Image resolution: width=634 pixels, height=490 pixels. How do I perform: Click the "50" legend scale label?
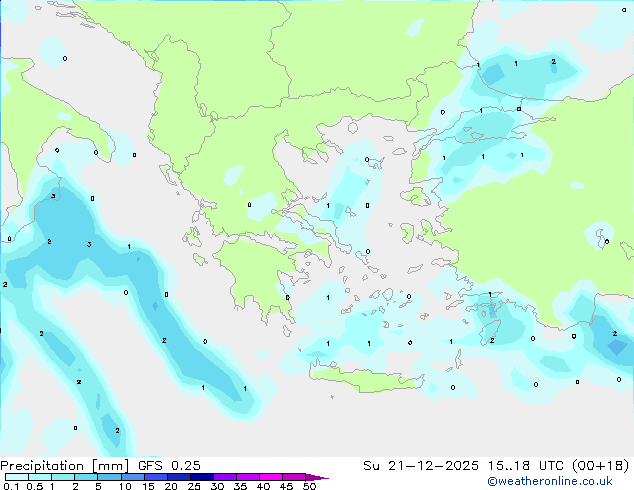(x=309, y=486)
